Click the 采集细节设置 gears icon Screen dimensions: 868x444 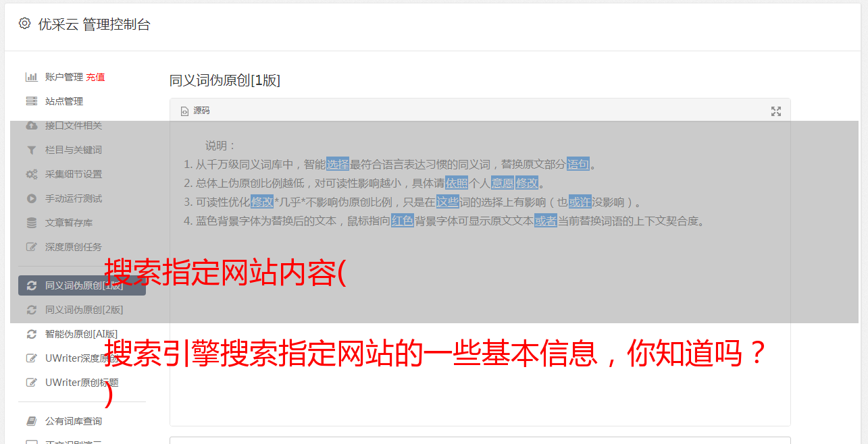coord(31,174)
